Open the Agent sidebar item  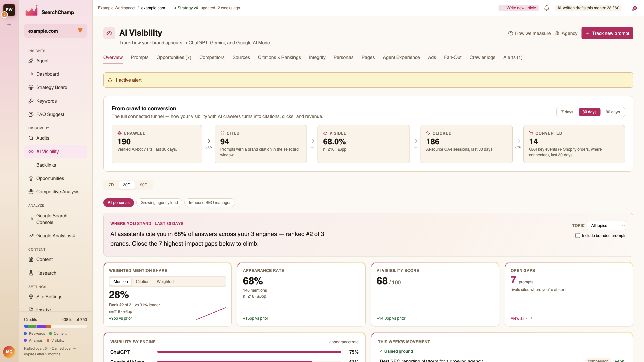[x=55, y=61]
